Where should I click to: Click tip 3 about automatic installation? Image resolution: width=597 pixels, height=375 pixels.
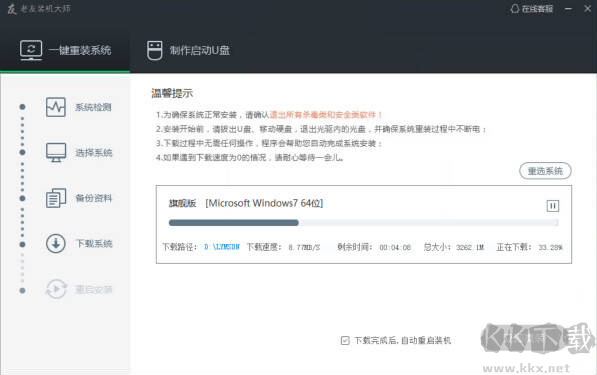269,144
